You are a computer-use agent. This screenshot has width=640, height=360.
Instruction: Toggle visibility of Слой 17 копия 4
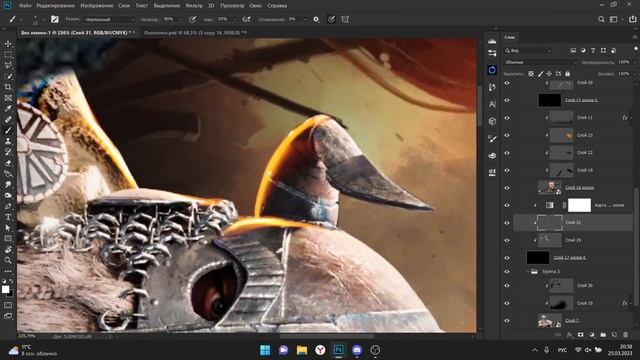tap(507, 258)
